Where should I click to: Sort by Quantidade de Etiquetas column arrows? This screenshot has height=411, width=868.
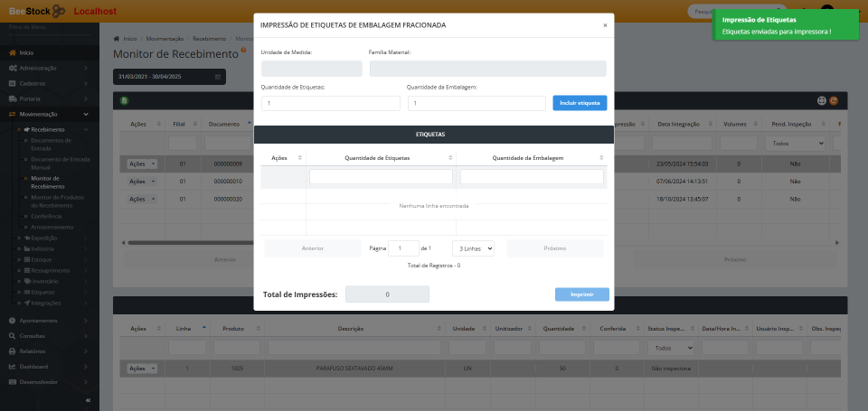pyautogui.click(x=449, y=158)
